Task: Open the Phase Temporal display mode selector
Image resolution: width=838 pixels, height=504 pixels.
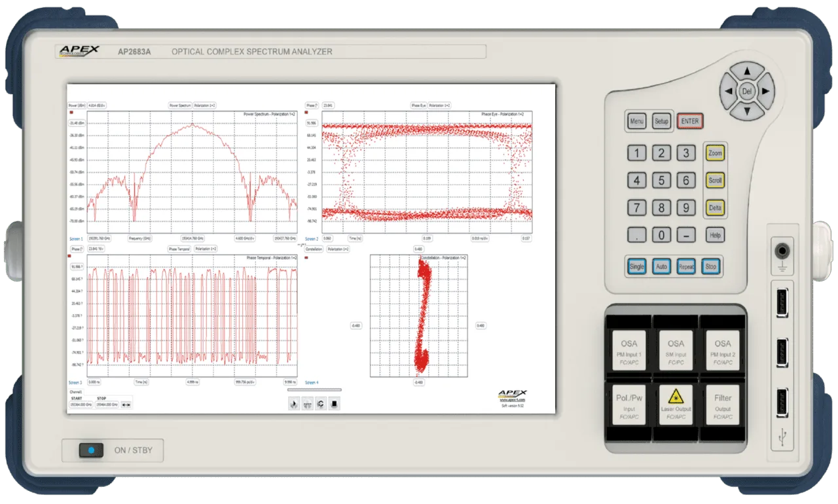Action: click(181, 249)
